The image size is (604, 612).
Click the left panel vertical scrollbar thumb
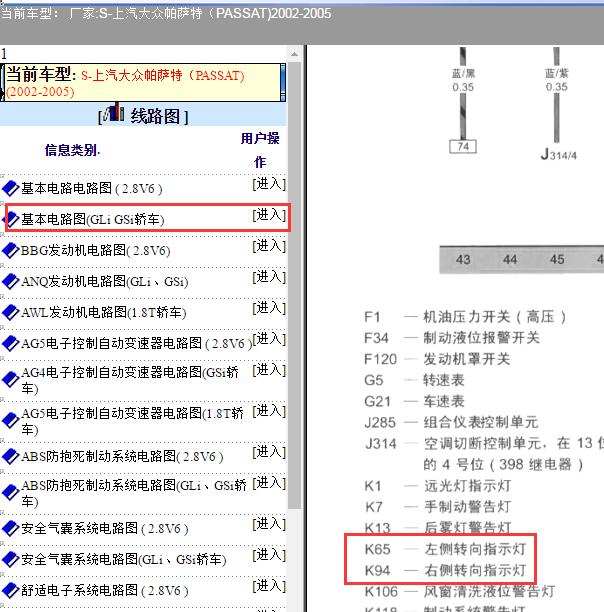(x=294, y=285)
